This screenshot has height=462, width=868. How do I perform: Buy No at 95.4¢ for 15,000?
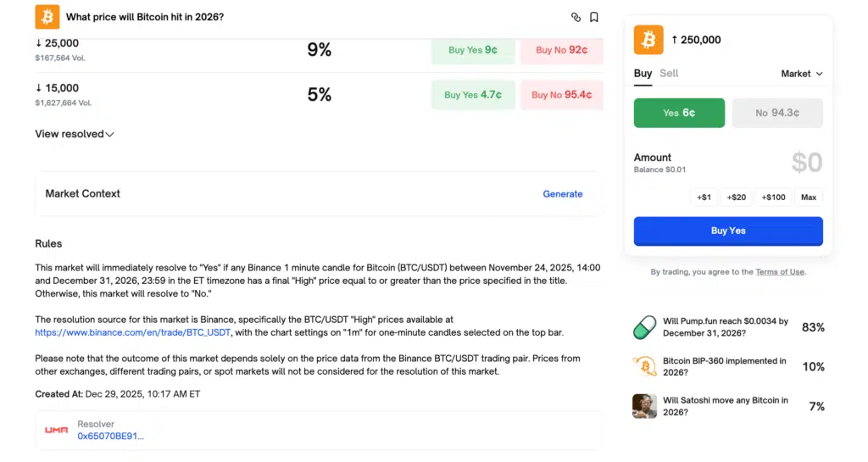coord(561,95)
